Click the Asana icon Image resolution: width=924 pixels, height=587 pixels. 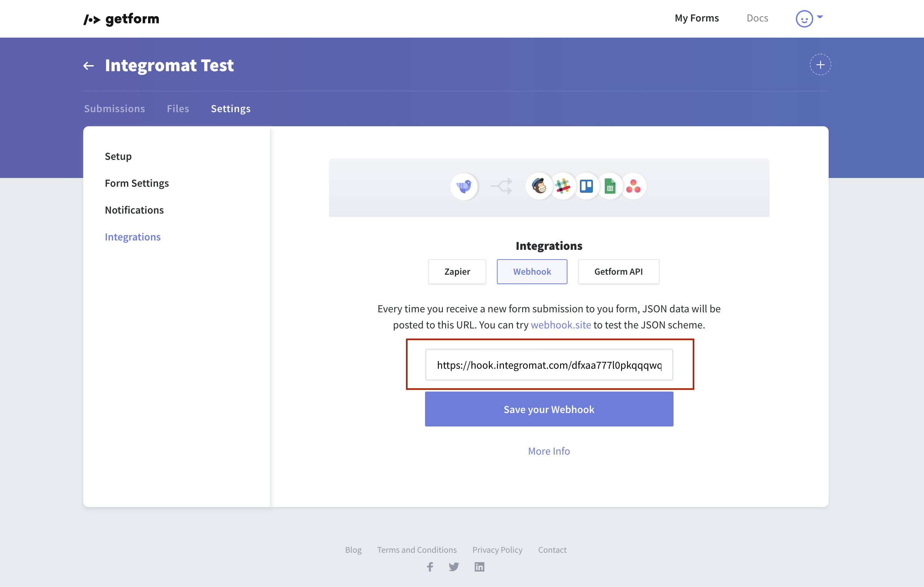pos(633,186)
